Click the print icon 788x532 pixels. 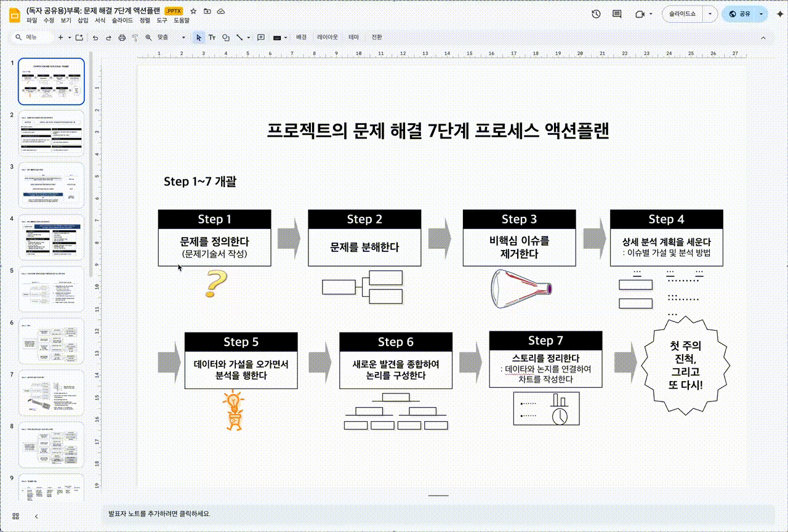tap(122, 38)
